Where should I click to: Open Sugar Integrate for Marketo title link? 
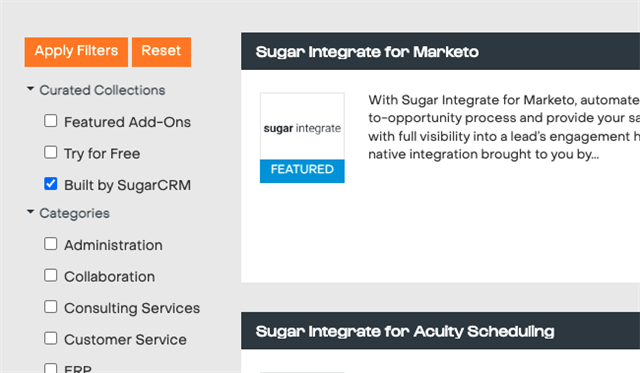(x=367, y=52)
